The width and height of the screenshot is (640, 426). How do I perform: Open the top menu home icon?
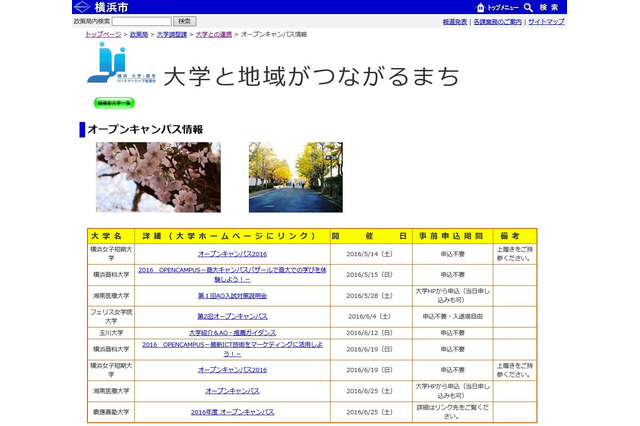[480, 7]
